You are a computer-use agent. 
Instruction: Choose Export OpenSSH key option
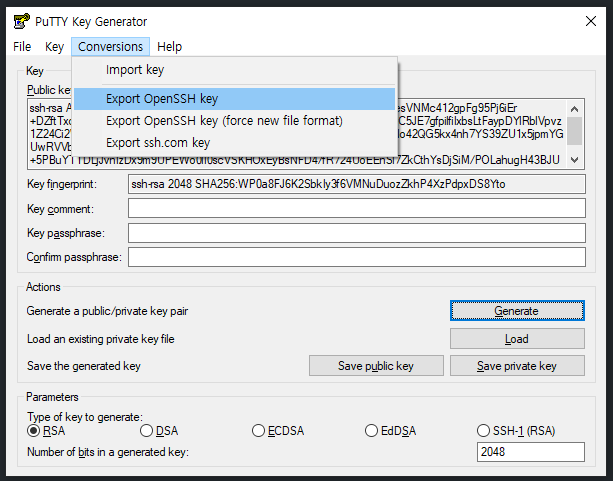click(x=161, y=99)
